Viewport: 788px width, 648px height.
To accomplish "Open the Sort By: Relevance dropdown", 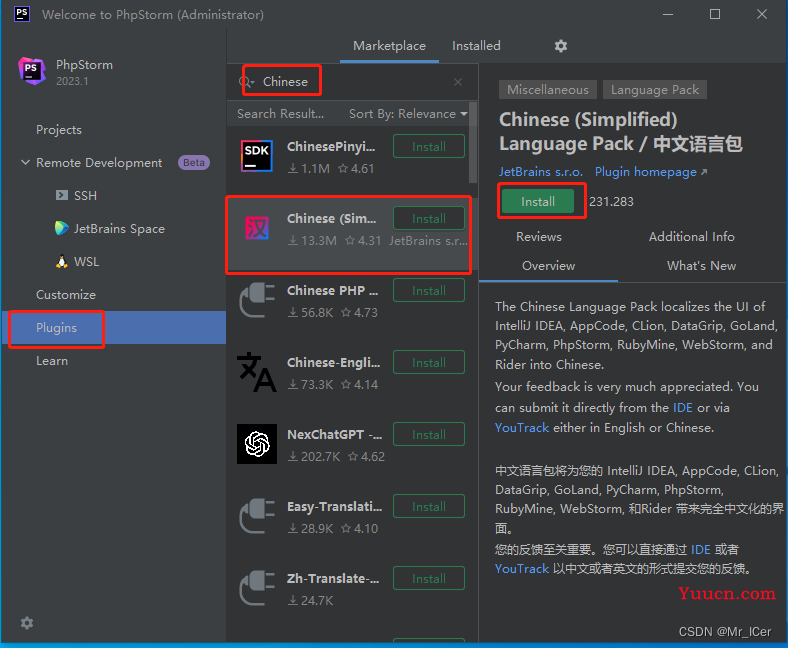I will pyautogui.click(x=408, y=114).
